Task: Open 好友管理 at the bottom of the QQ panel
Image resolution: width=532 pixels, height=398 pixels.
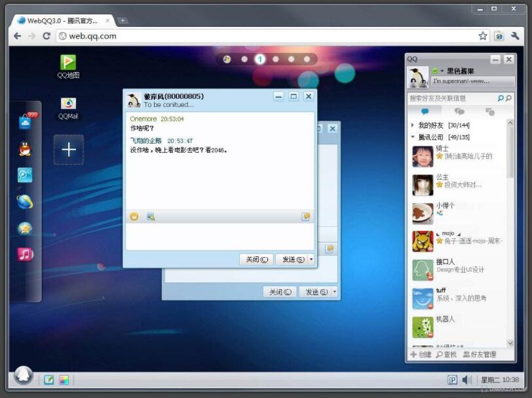Action: tap(480, 355)
